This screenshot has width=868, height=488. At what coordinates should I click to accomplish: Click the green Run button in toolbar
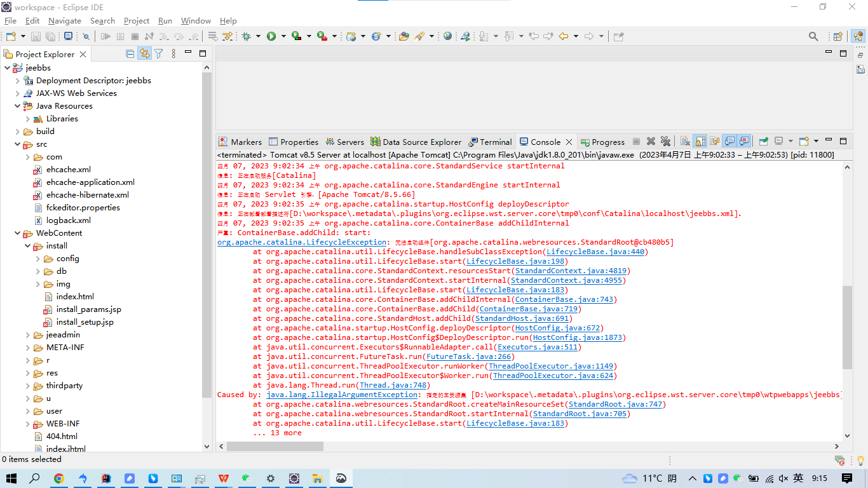click(x=271, y=36)
